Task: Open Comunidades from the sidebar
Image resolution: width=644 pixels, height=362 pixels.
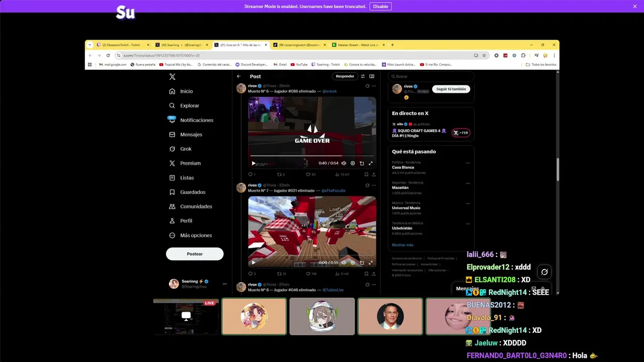Action: tap(191, 207)
